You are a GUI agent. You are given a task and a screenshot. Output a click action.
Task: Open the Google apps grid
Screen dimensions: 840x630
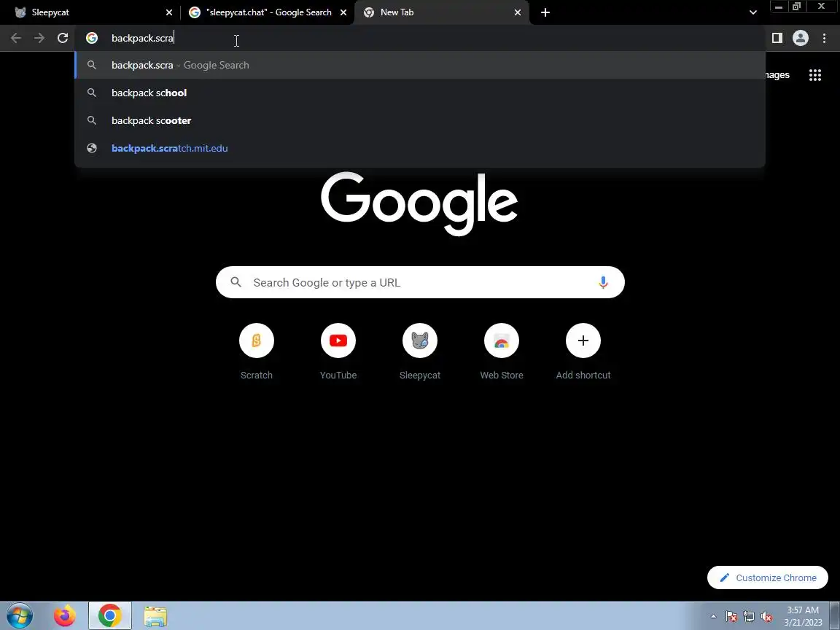coord(814,75)
